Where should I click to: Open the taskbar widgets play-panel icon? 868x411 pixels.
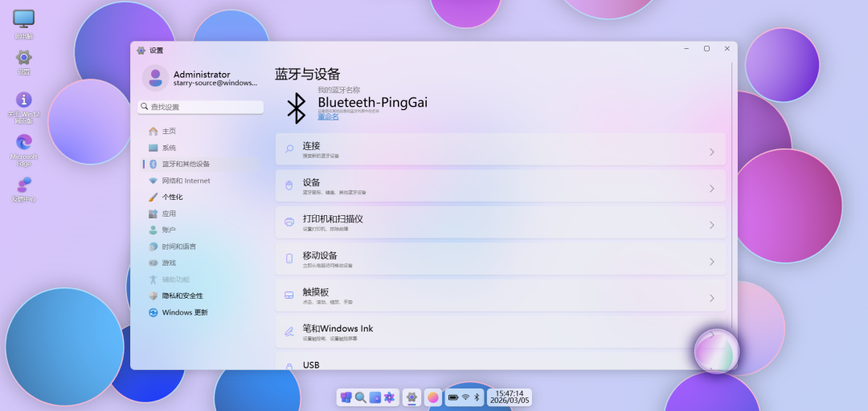[375, 397]
